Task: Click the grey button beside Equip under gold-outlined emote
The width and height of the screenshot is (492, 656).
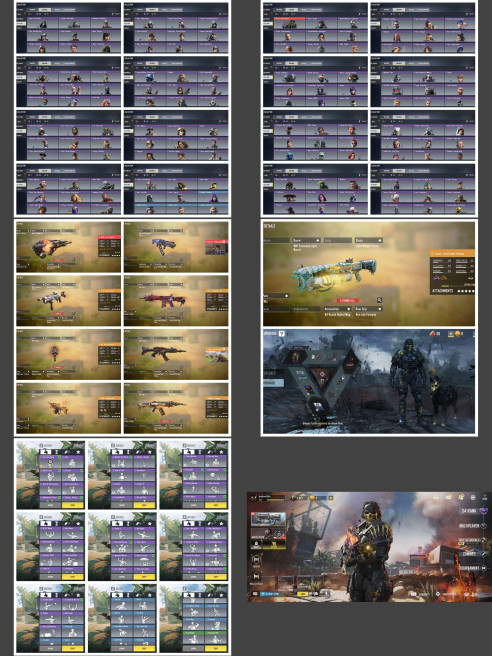Action: [x=50, y=505]
